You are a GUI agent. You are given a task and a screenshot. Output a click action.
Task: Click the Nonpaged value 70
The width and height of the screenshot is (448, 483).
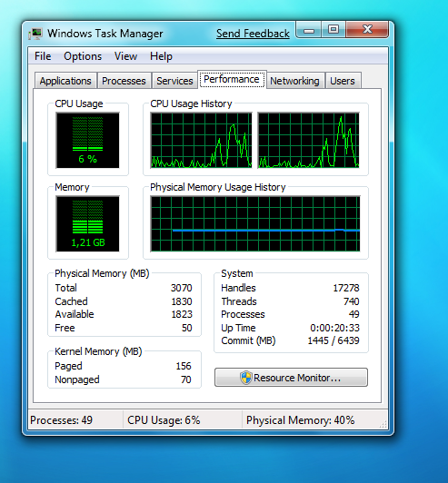click(186, 379)
